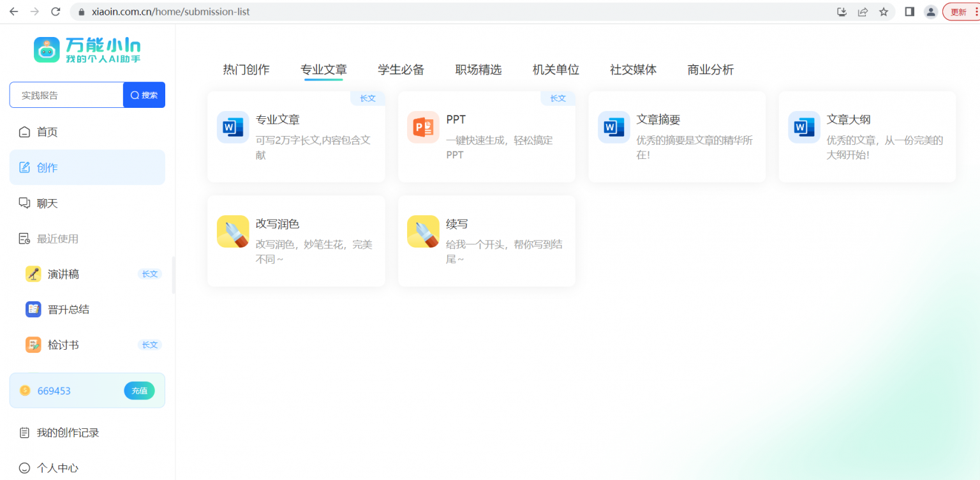Go back with the browser back arrow
Screen dimensions: 980x480
coord(13,11)
